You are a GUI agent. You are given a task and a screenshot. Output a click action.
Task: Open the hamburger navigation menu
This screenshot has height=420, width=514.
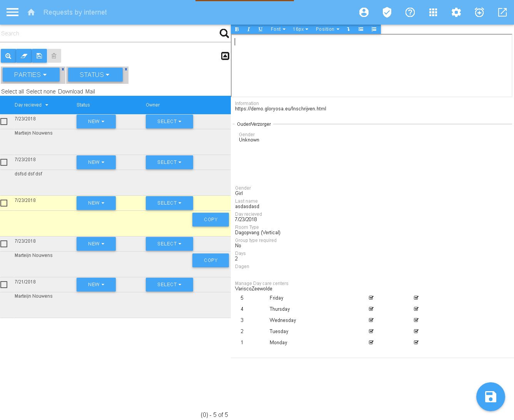(x=12, y=12)
